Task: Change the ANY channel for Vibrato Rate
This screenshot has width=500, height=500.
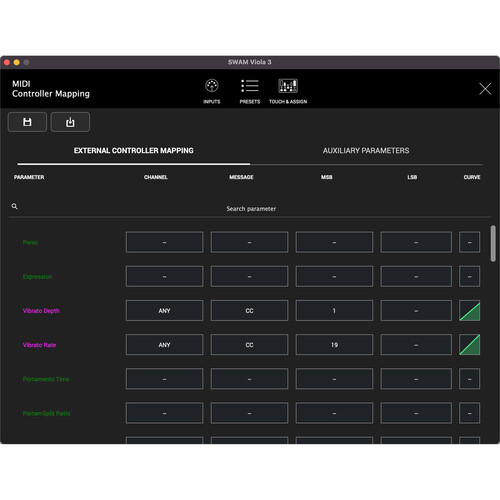Action: pos(164,345)
